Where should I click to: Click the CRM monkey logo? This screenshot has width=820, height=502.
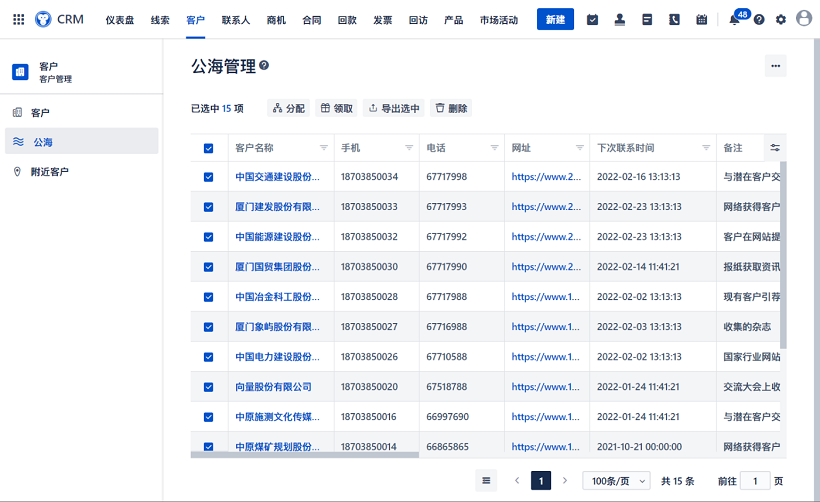[x=43, y=19]
